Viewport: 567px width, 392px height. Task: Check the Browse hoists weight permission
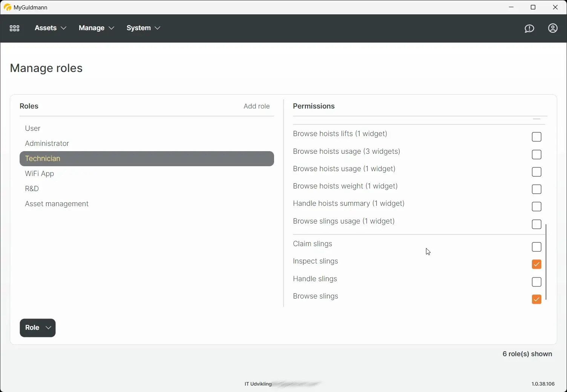(536, 189)
